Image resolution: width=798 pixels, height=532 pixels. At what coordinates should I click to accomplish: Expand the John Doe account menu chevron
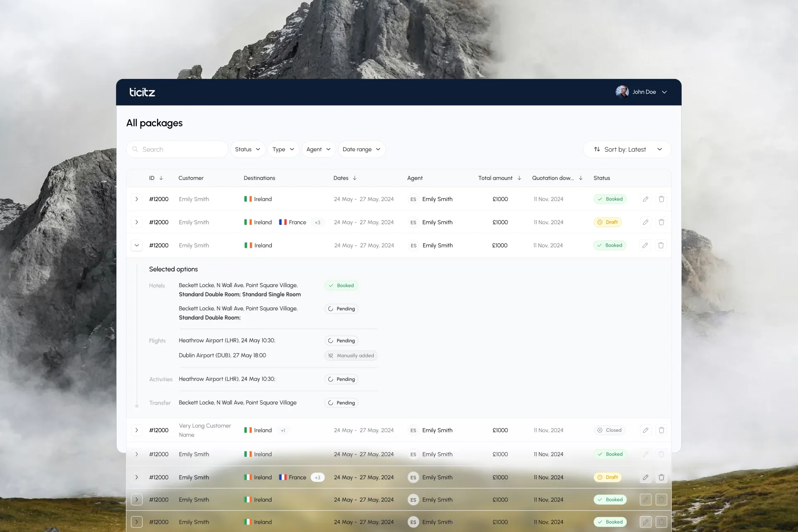pos(664,92)
